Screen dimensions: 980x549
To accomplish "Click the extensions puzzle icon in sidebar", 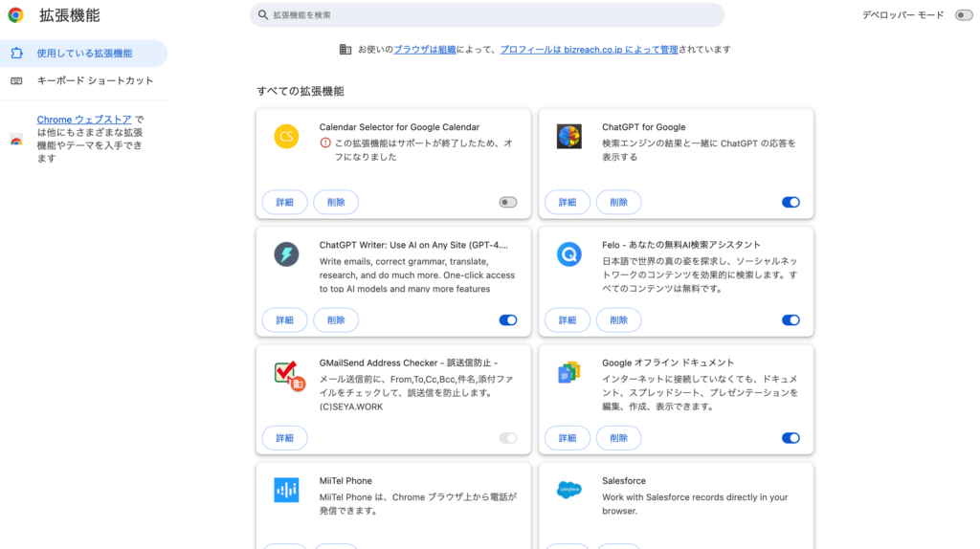I will coord(17,54).
